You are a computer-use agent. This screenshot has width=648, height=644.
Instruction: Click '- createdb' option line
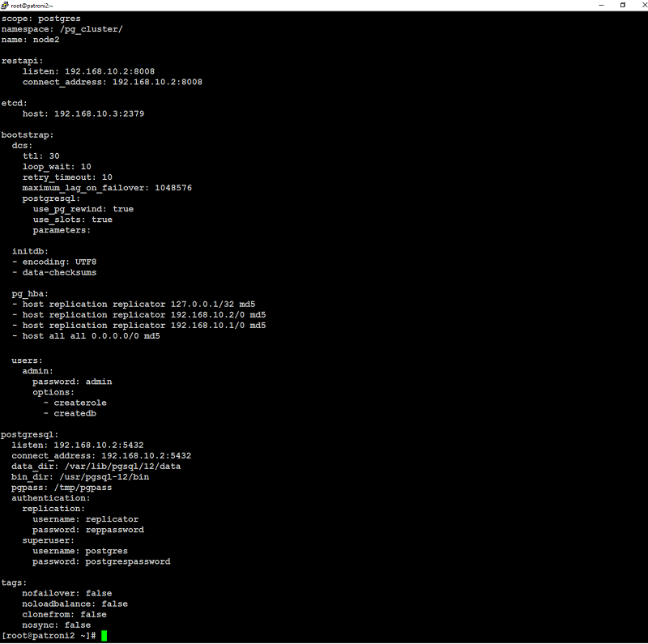(70, 413)
